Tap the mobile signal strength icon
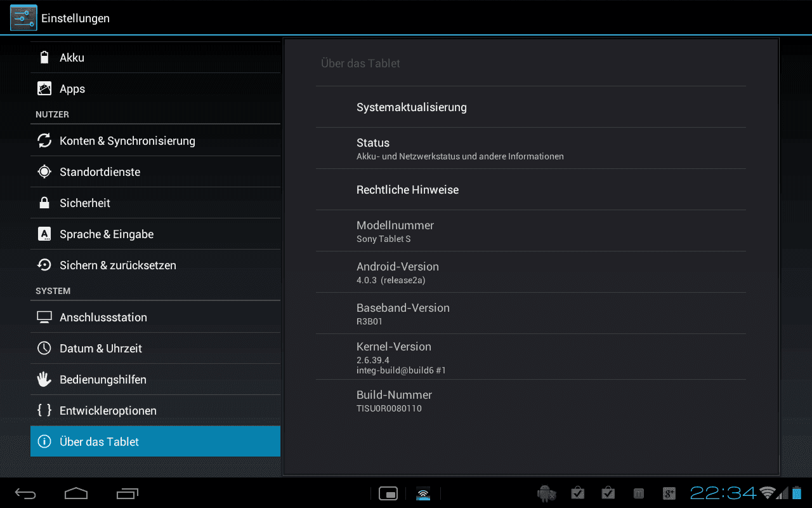The height and width of the screenshot is (508, 812). [783, 493]
